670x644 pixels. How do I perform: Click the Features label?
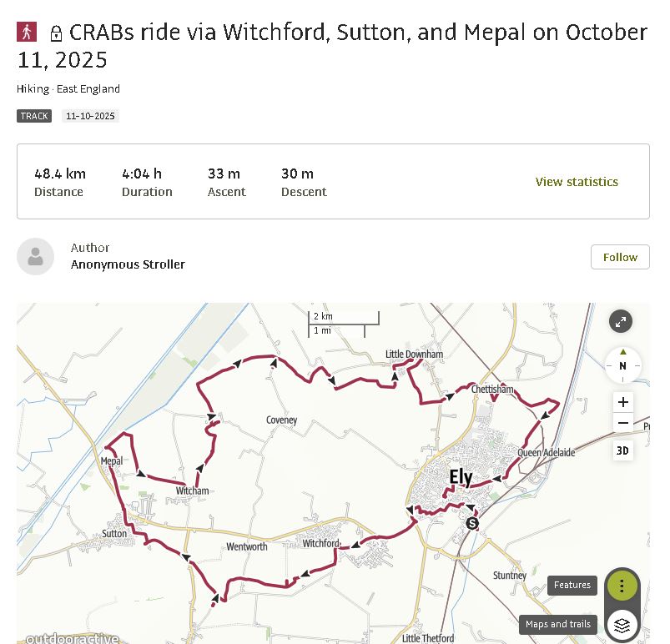click(572, 586)
